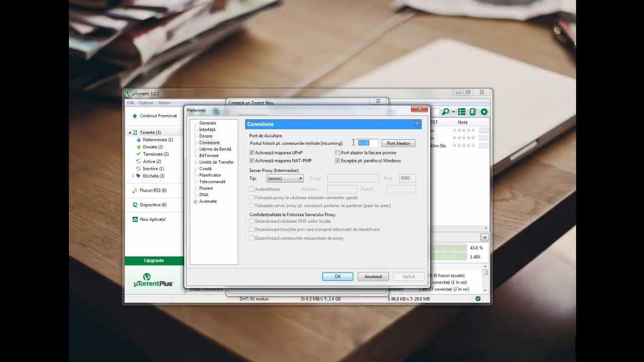Select Dosare in preferences tree

point(206,136)
